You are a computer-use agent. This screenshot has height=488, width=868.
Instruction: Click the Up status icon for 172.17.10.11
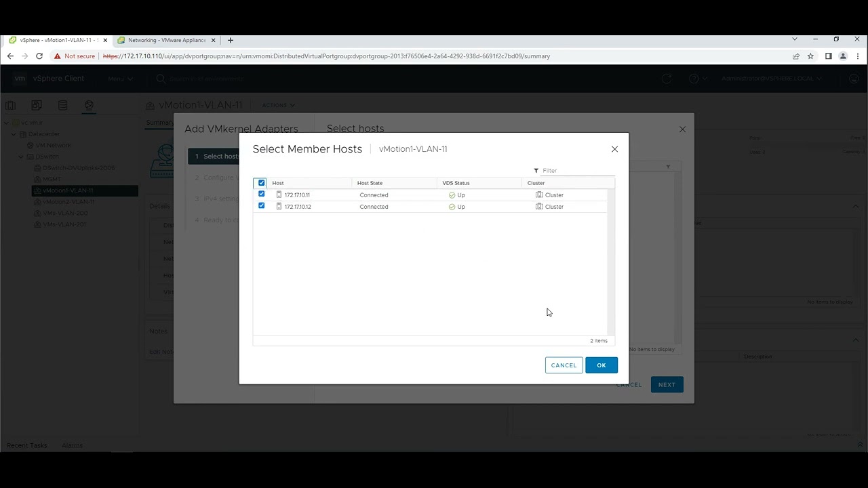click(x=452, y=195)
